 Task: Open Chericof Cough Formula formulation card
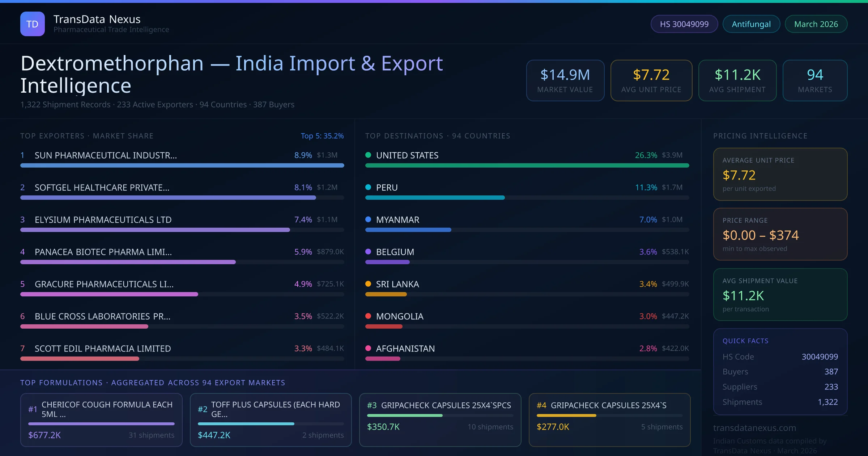click(101, 420)
